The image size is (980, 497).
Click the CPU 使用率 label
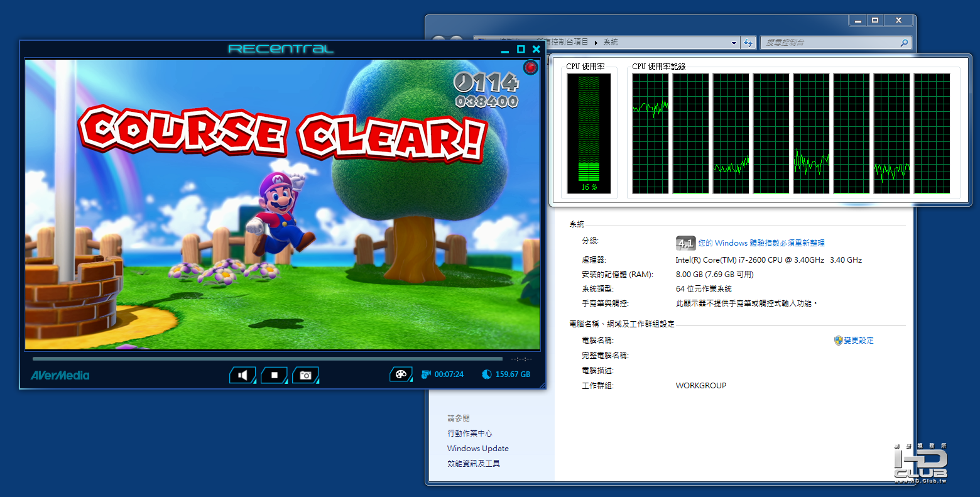click(x=585, y=66)
